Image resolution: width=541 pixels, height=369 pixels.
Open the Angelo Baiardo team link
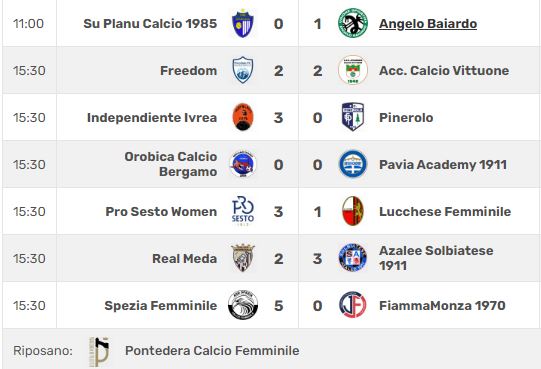coord(428,23)
